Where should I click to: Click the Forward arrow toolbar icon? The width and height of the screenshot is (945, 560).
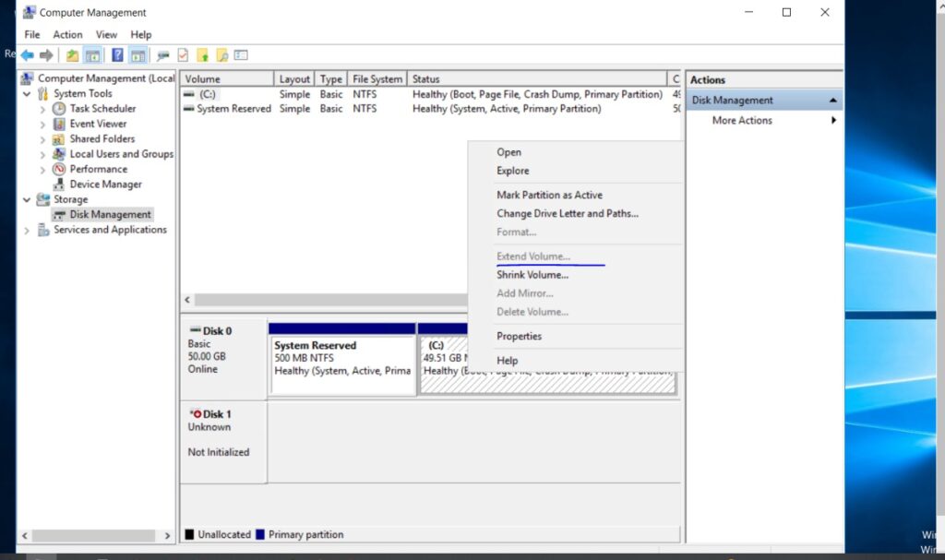click(46, 55)
